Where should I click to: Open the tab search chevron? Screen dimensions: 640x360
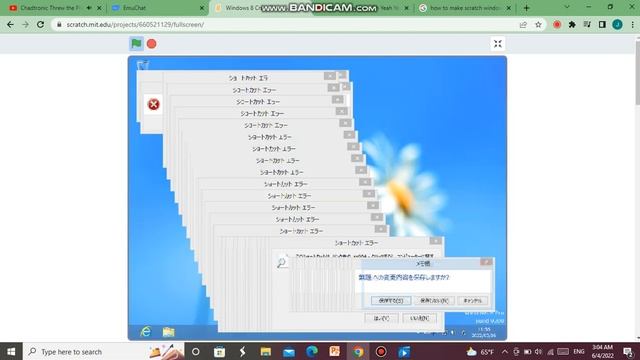567,7
